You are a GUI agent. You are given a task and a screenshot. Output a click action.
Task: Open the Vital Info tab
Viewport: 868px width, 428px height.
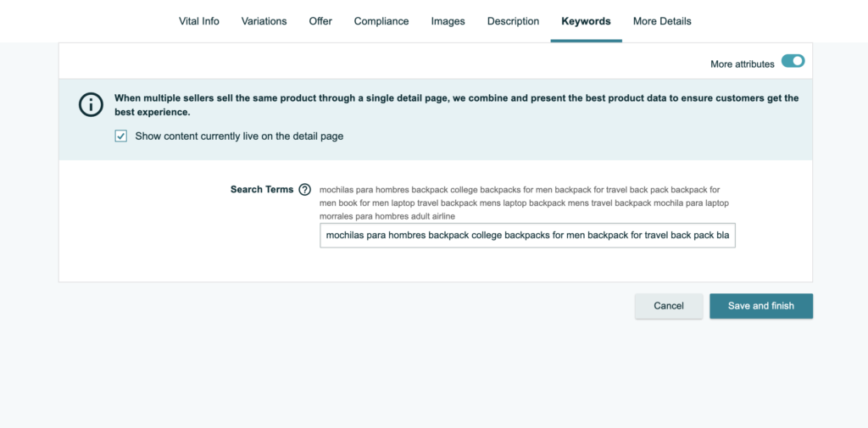click(199, 21)
